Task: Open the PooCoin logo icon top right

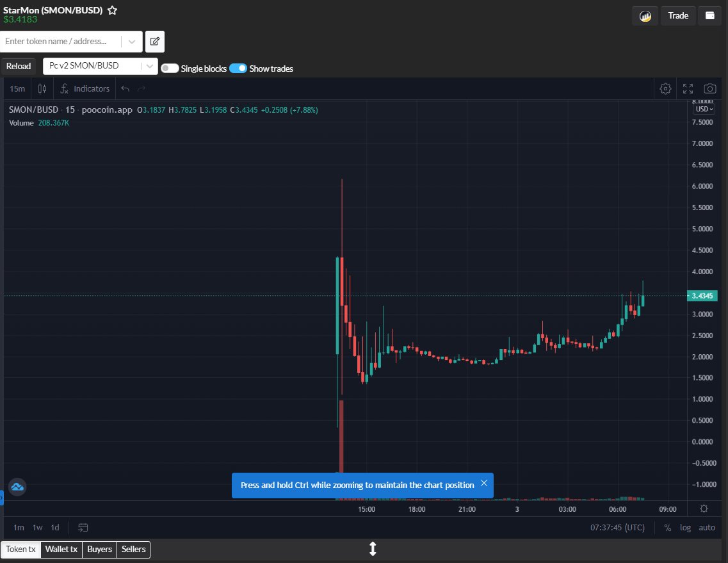Action: (x=644, y=15)
